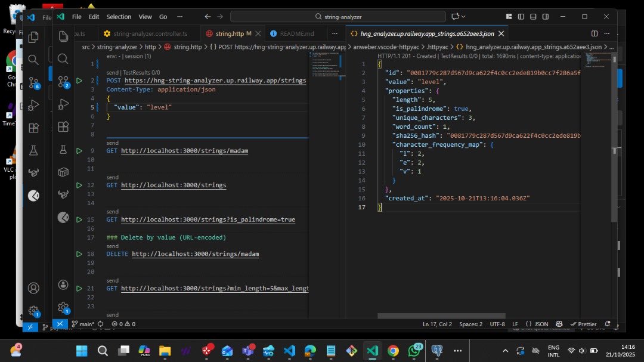
Task: Open the Testing flask icon
Action: coord(63,150)
